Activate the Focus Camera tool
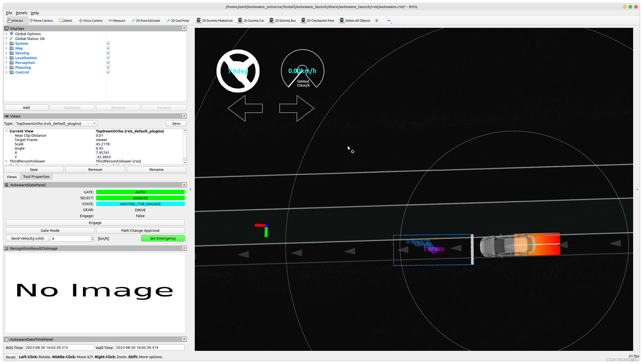This screenshot has height=364, width=643. coord(91,20)
